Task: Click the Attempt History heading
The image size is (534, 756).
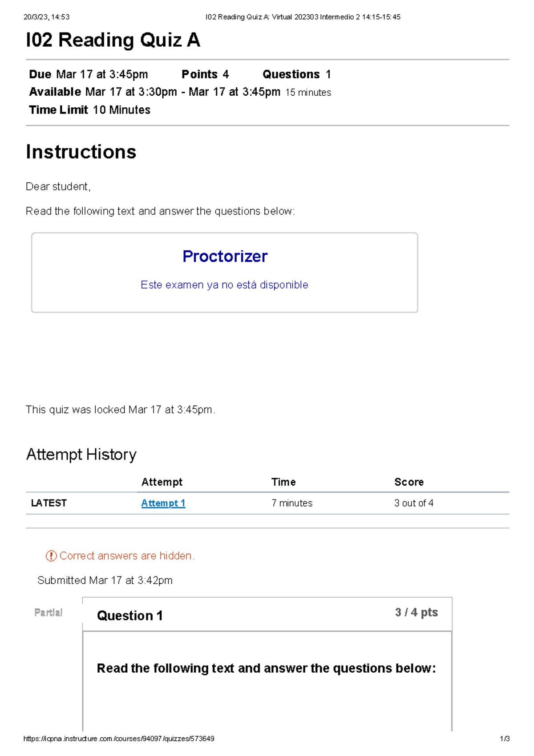Action: 81,455
